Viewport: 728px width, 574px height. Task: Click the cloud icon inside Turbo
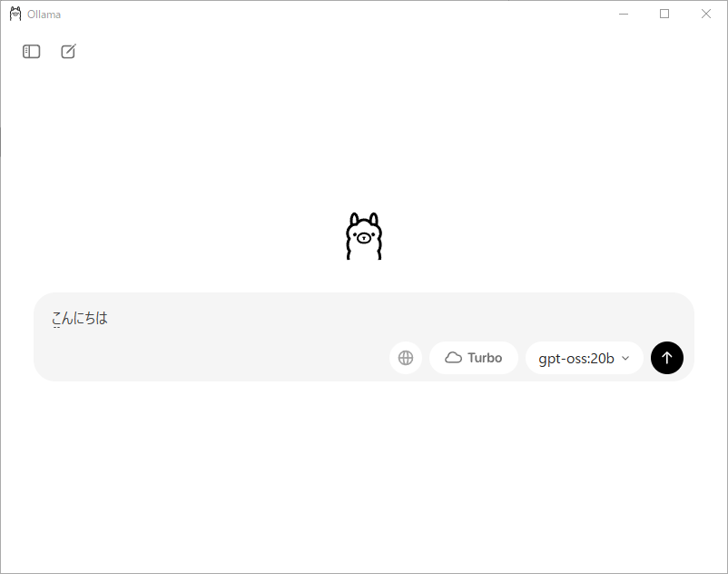pyautogui.click(x=453, y=358)
